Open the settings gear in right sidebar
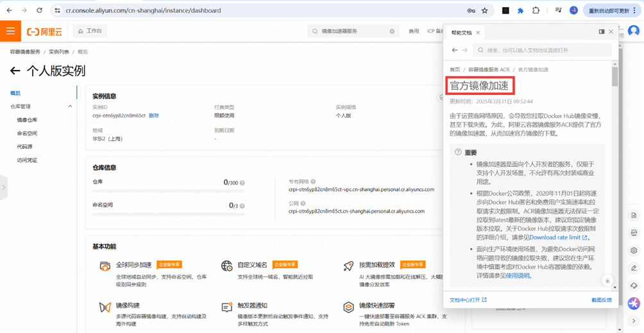This screenshot has height=333, width=644. pyautogui.click(x=634, y=250)
